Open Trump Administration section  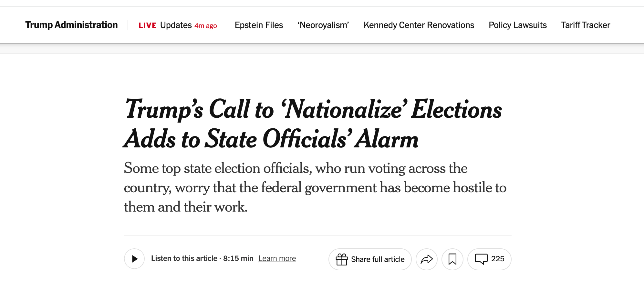point(71,25)
